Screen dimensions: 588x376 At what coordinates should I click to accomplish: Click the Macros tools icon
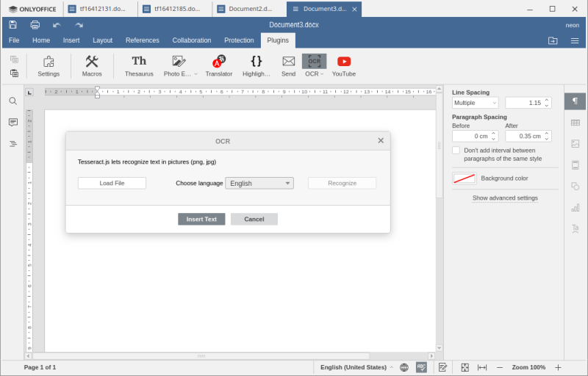pyautogui.click(x=92, y=65)
